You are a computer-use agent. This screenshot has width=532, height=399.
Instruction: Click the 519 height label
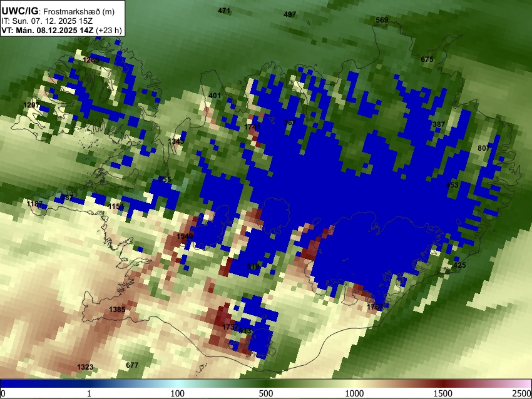[253, 266]
